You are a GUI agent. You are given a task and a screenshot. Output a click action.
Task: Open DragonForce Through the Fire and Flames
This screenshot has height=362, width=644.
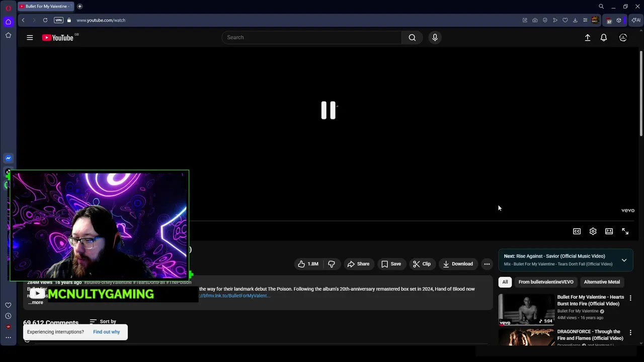coord(590,335)
